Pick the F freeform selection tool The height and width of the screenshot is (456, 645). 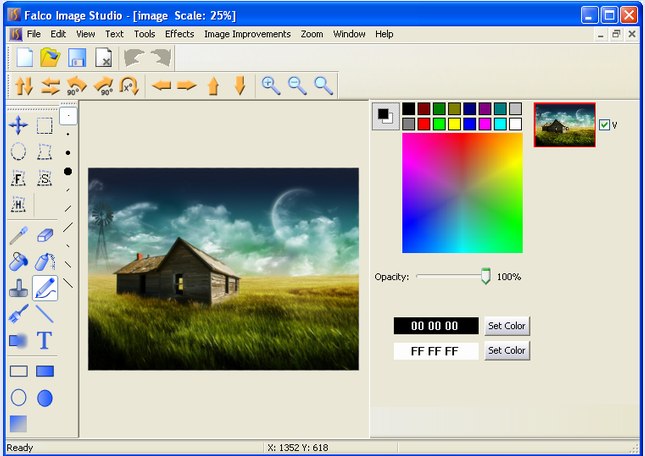18,178
